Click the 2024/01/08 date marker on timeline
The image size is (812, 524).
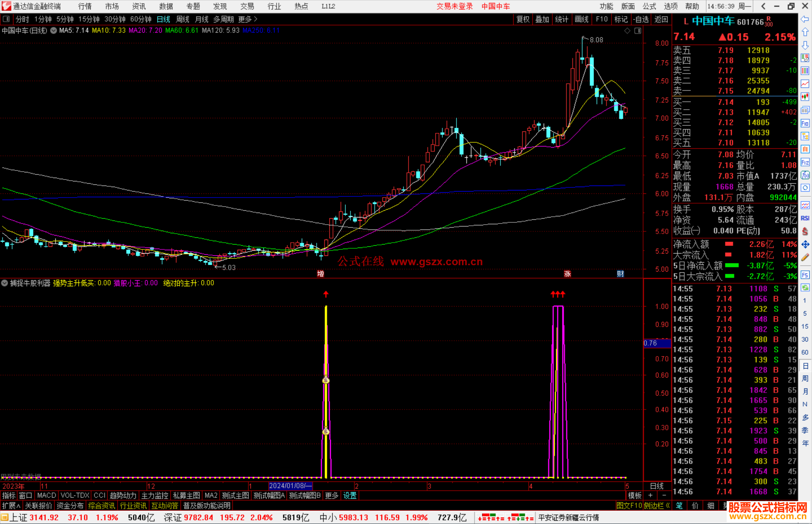pyautogui.click(x=290, y=486)
